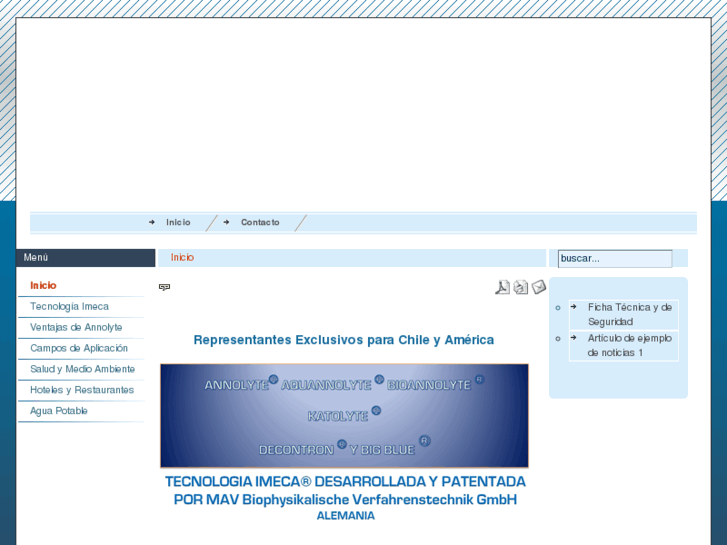This screenshot has width=727, height=545.
Task: Click the Inicio breadcrumb link
Action: (182, 257)
